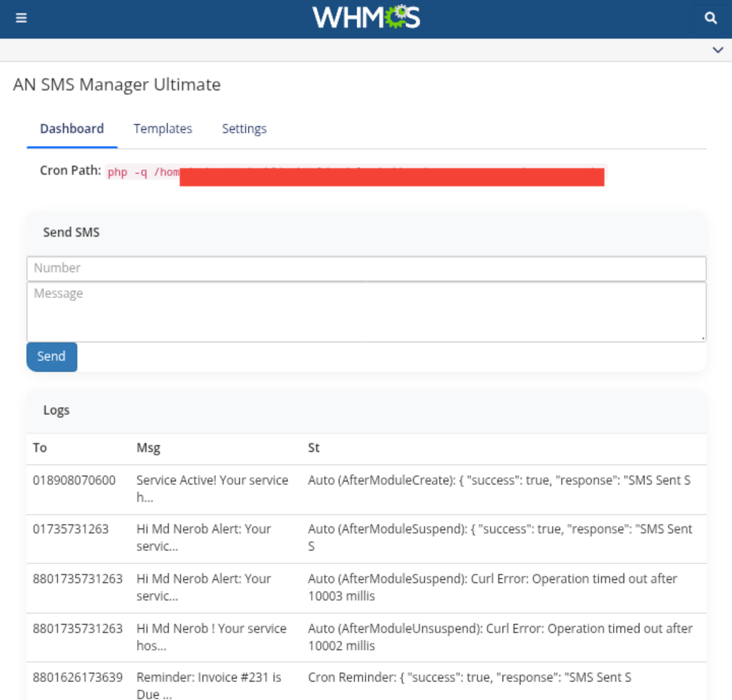Select log row for 018908070600
Screen dimensions: 732x700
(74, 480)
